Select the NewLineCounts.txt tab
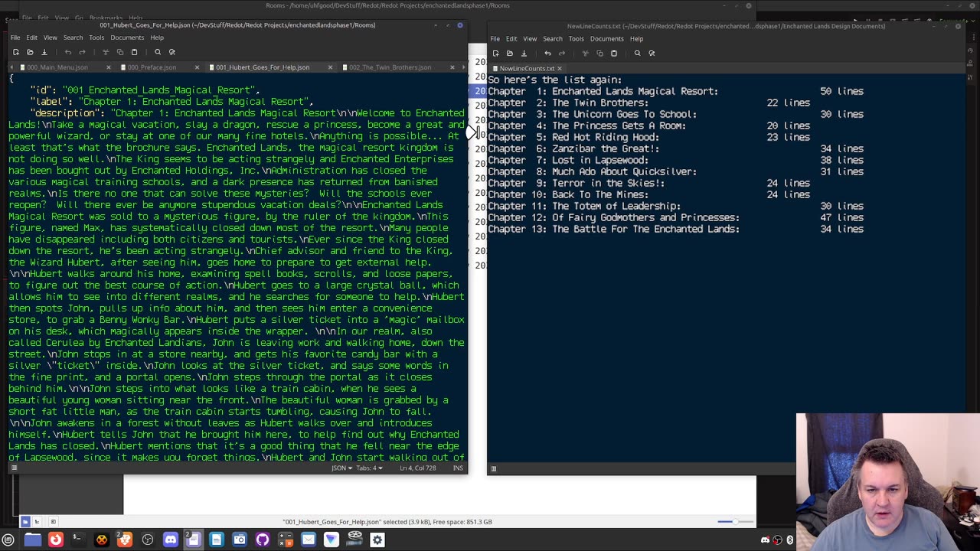 coord(527,68)
